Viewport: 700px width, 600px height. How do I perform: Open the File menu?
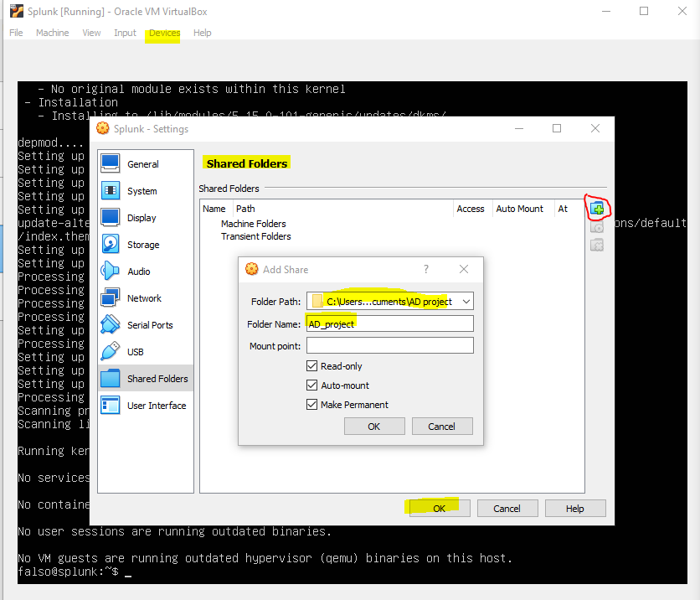pos(16,33)
